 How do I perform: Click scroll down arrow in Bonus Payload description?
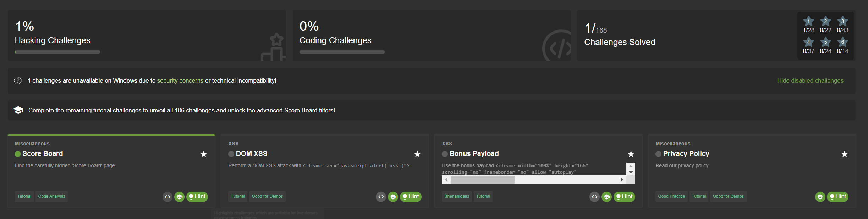(631, 172)
